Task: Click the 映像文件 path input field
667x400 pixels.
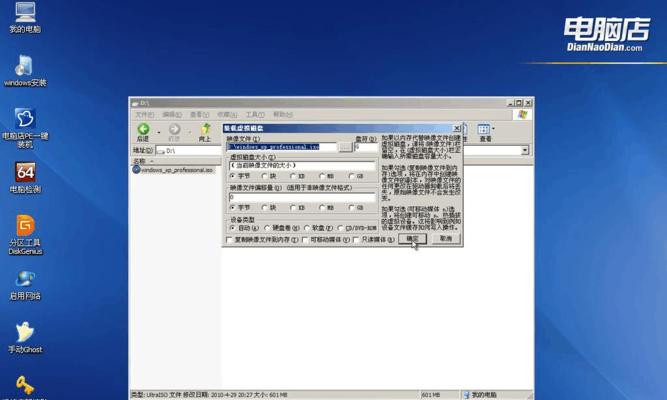Action: click(282, 146)
